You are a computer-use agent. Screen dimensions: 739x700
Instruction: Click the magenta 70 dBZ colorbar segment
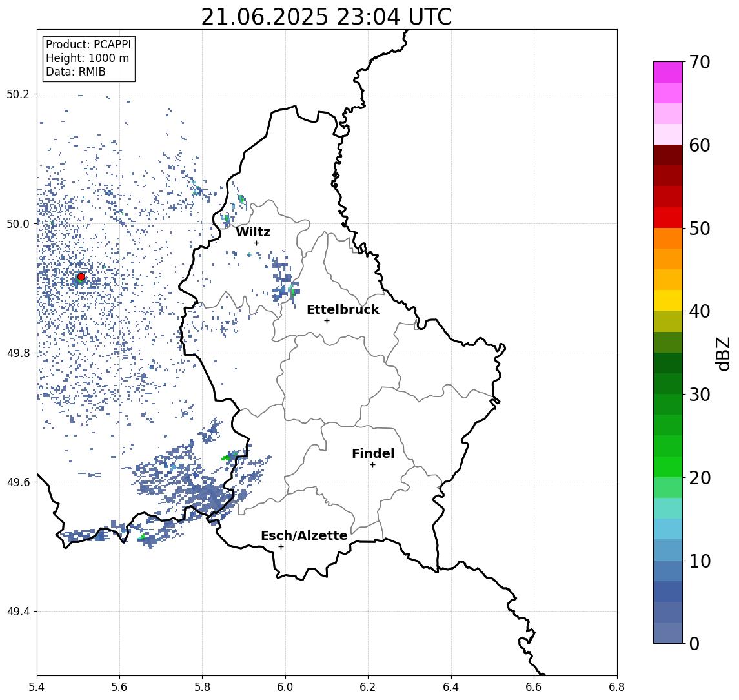pyautogui.click(x=668, y=72)
